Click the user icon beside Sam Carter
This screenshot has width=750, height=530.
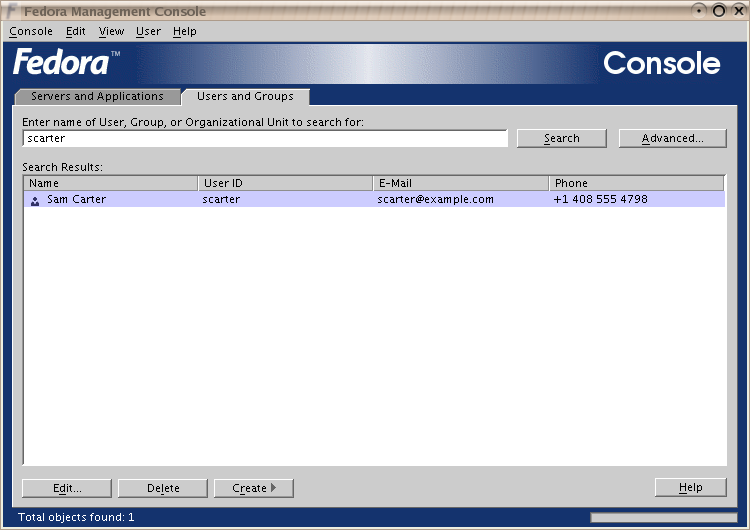pyautogui.click(x=35, y=201)
